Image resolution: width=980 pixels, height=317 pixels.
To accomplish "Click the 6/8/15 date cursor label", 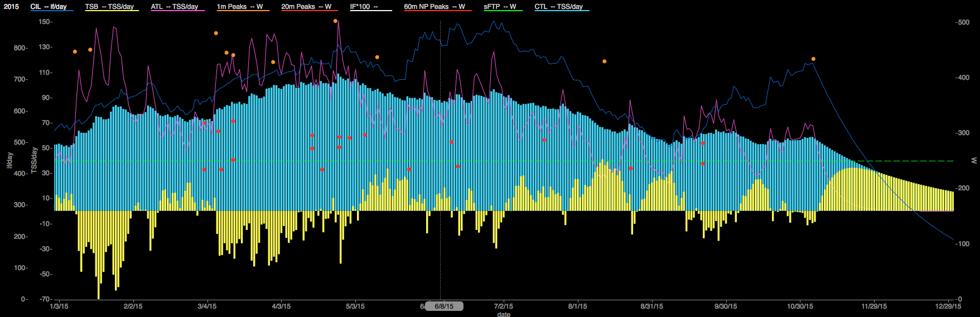I will 444,306.
